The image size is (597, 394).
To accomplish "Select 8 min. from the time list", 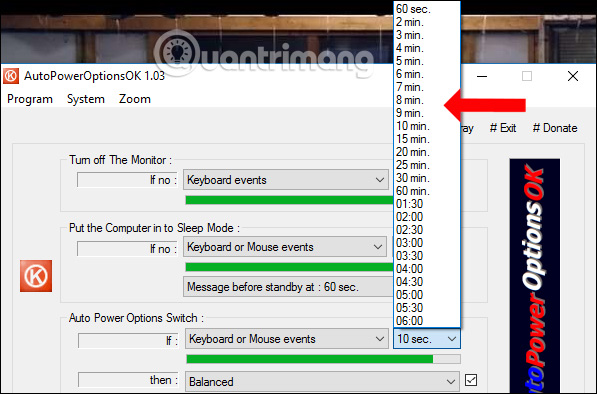I will 427,100.
